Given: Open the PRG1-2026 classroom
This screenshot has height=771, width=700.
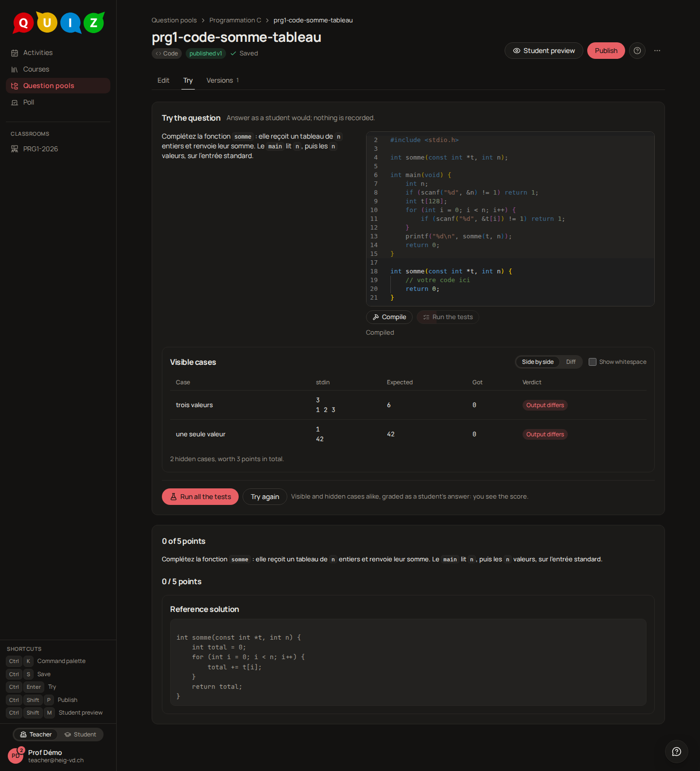Looking at the screenshot, I should click(x=58, y=149).
